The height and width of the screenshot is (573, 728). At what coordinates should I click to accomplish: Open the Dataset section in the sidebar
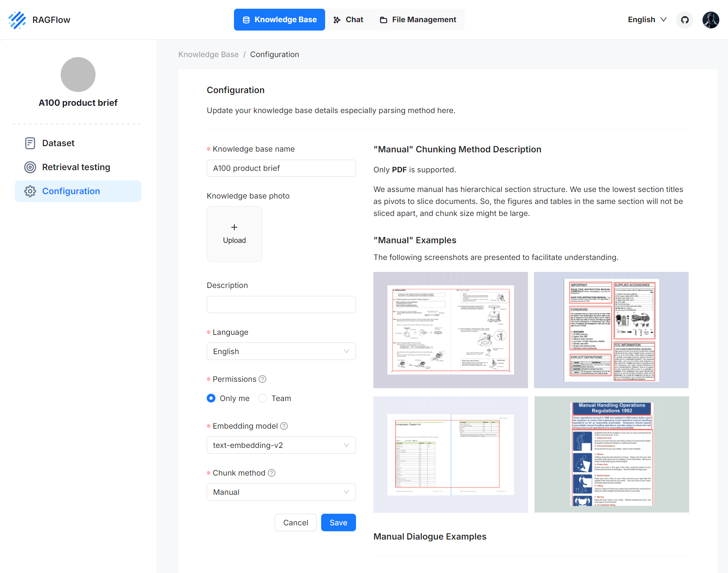click(58, 143)
